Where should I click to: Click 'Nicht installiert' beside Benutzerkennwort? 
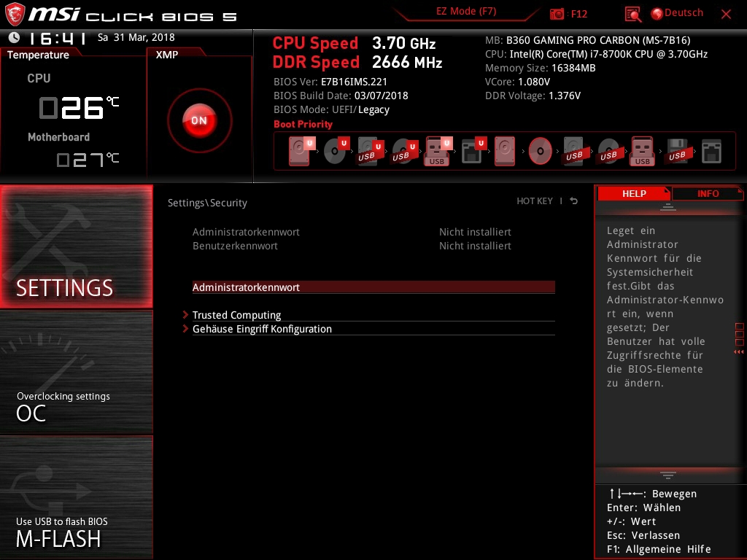(x=475, y=246)
